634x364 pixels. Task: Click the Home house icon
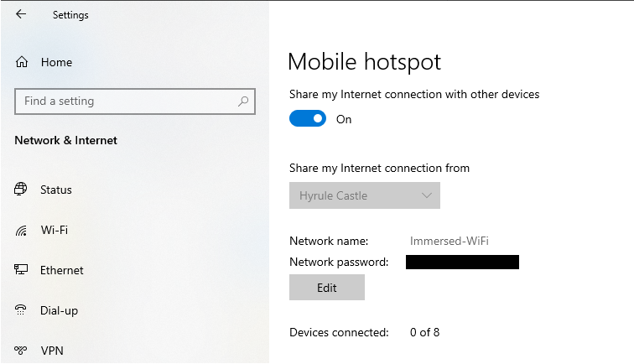pyautogui.click(x=22, y=62)
